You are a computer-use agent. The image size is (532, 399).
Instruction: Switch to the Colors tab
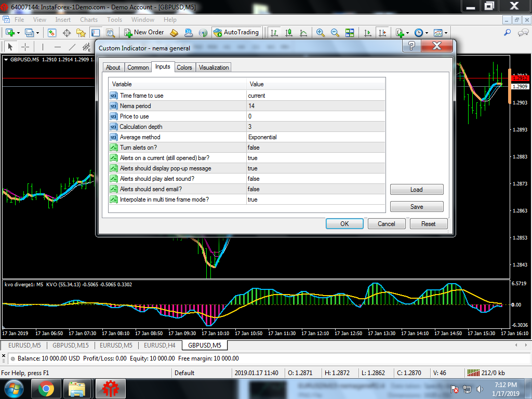click(184, 68)
